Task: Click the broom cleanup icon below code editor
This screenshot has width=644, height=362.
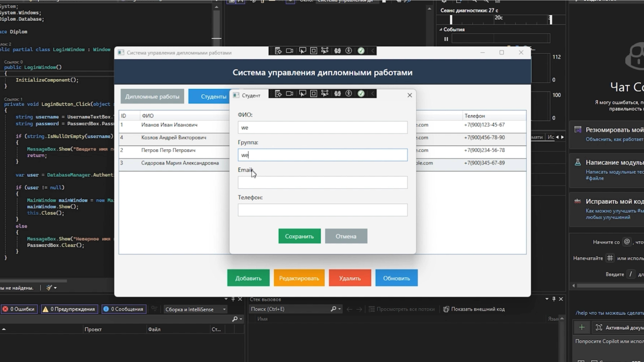Action: coord(49,288)
